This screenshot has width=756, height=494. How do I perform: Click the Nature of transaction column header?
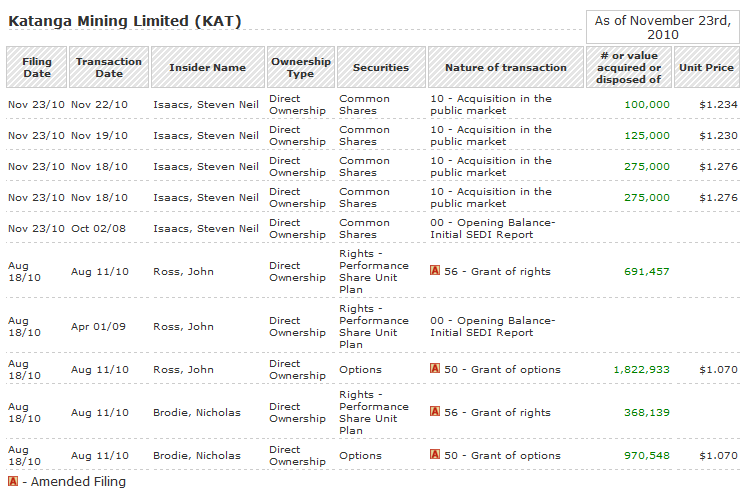point(506,67)
